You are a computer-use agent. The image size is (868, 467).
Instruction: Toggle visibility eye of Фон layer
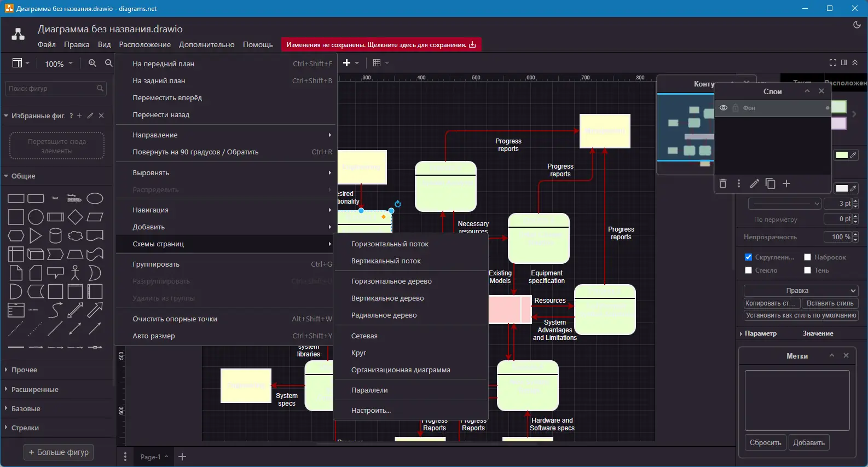pyautogui.click(x=723, y=108)
